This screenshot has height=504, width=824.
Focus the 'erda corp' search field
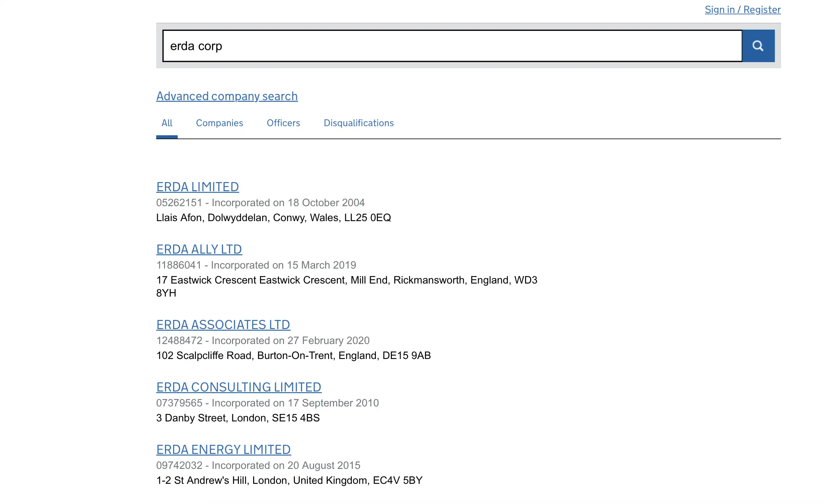click(x=452, y=46)
